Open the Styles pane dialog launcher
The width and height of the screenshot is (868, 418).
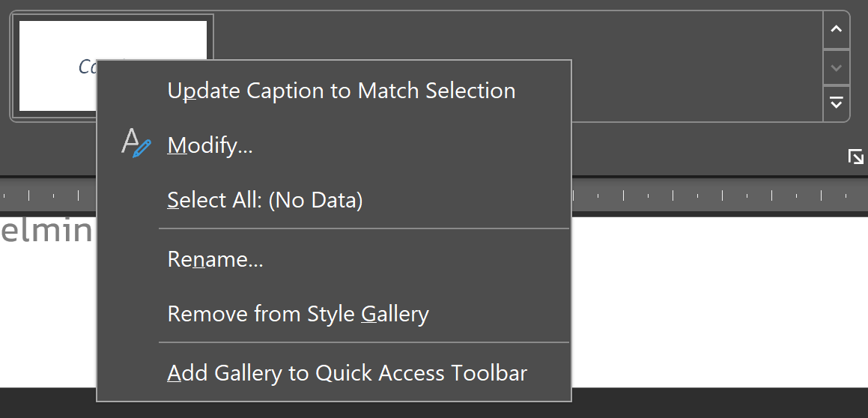coord(856,157)
